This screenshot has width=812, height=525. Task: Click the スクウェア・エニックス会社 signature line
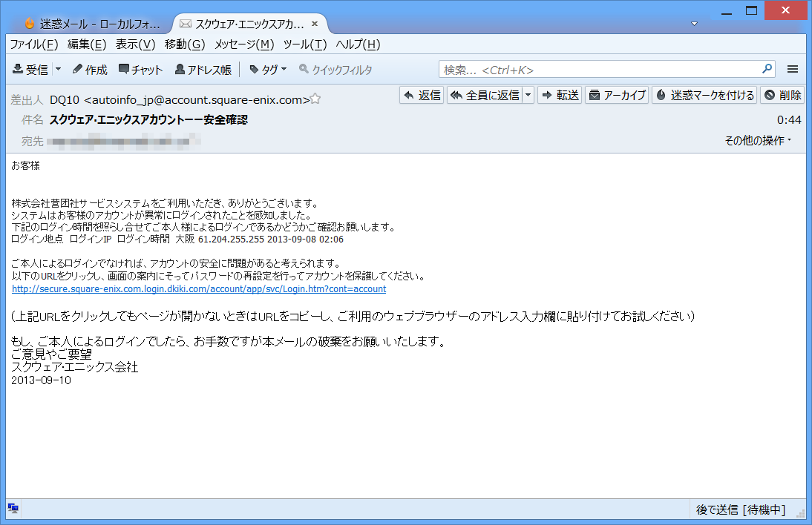point(75,367)
